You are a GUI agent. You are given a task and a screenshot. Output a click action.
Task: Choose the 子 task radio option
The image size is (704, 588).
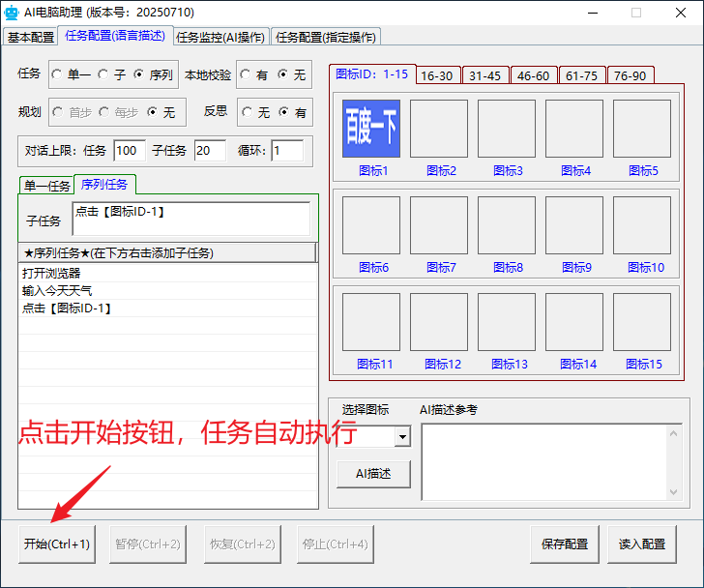[x=103, y=74]
